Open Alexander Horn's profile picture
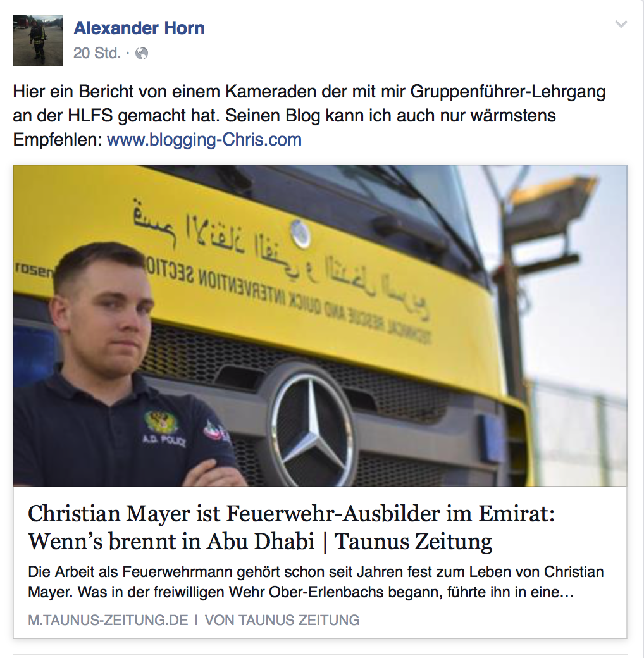 [x=38, y=40]
